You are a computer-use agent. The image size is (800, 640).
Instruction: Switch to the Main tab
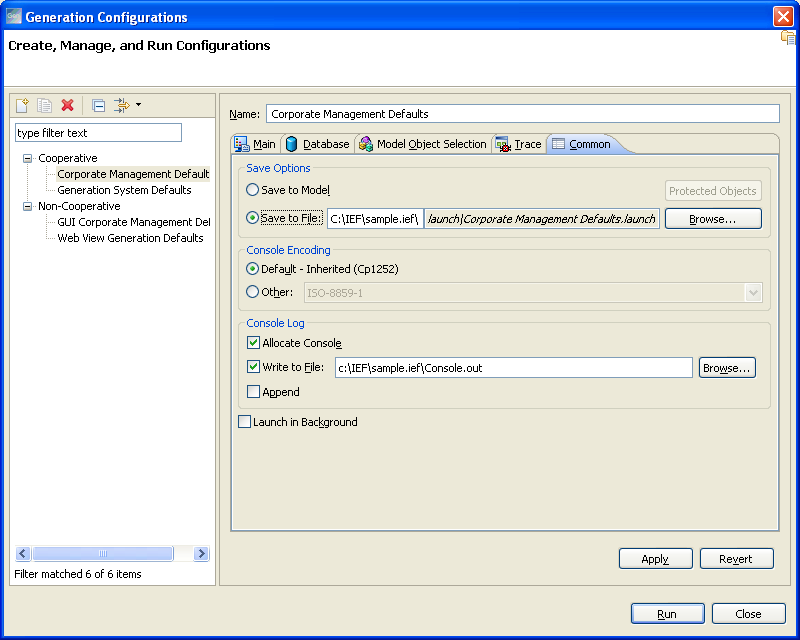pos(259,143)
